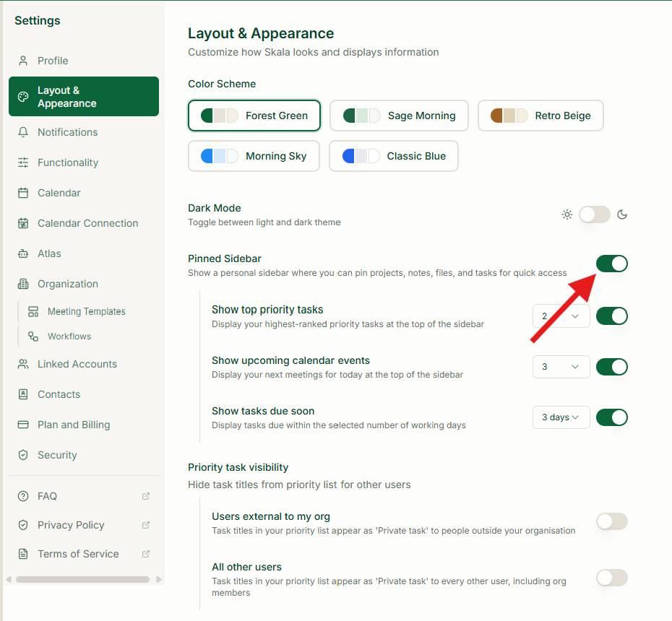This screenshot has width=672, height=621.
Task: Click the sun icon for light mode
Action: pos(567,214)
